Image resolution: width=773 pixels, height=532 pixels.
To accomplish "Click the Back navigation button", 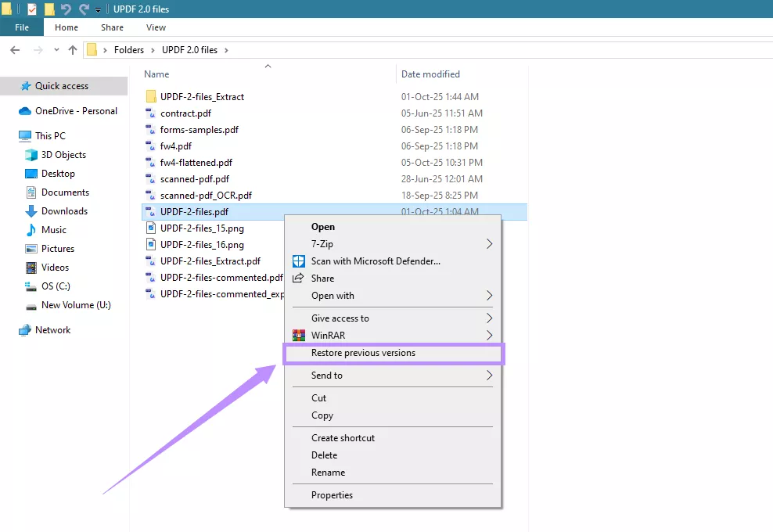I will coord(14,49).
